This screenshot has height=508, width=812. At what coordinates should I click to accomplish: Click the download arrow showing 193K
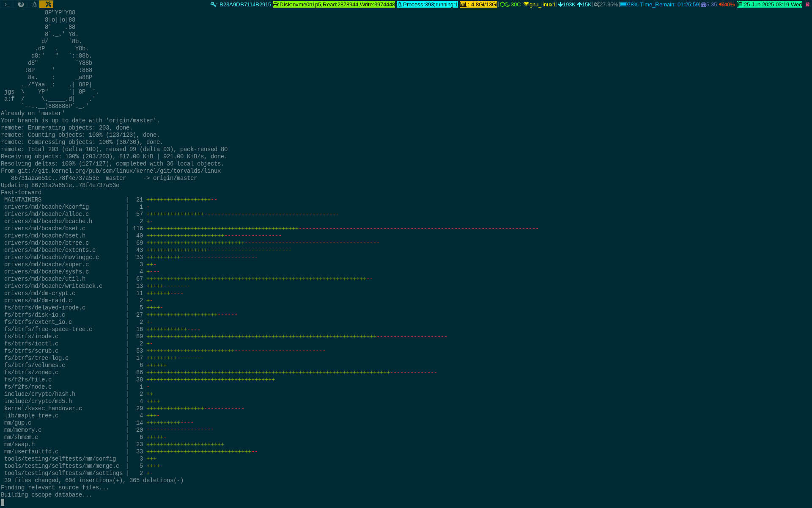click(x=560, y=5)
